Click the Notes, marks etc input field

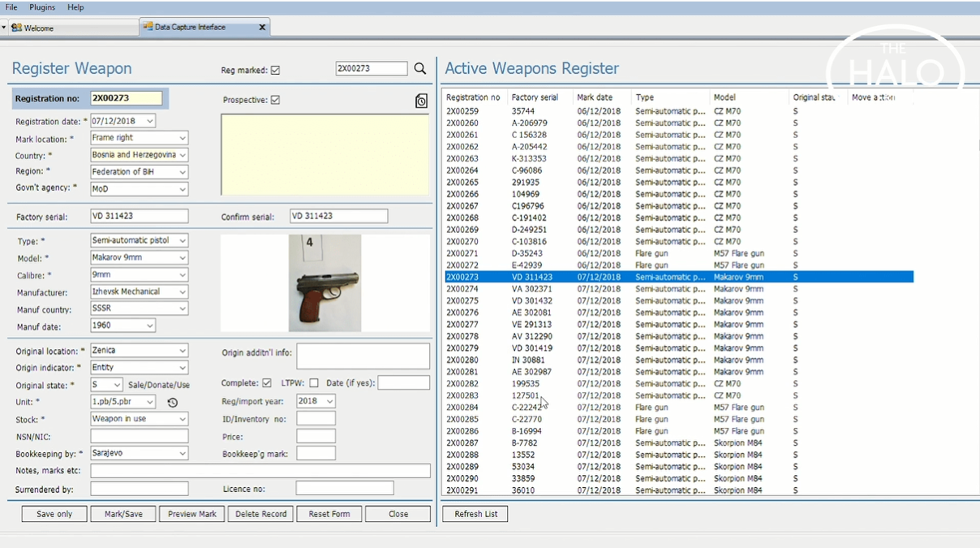(260, 471)
